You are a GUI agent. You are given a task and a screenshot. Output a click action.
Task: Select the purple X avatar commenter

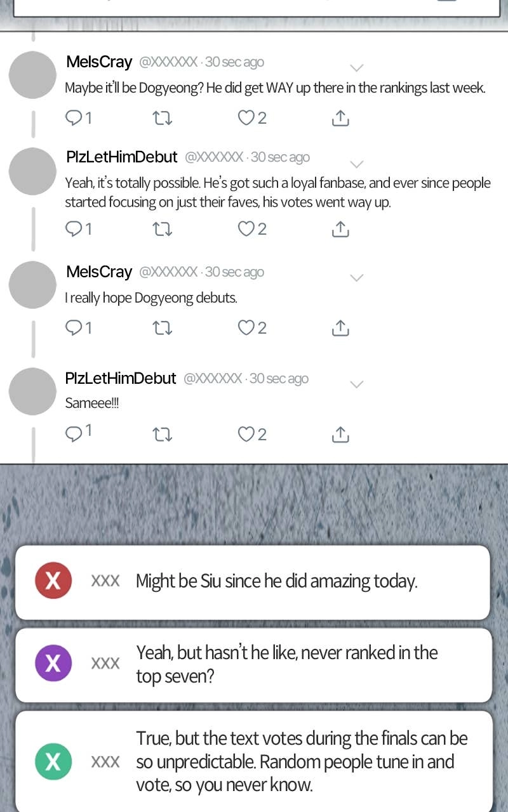(53, 663)
